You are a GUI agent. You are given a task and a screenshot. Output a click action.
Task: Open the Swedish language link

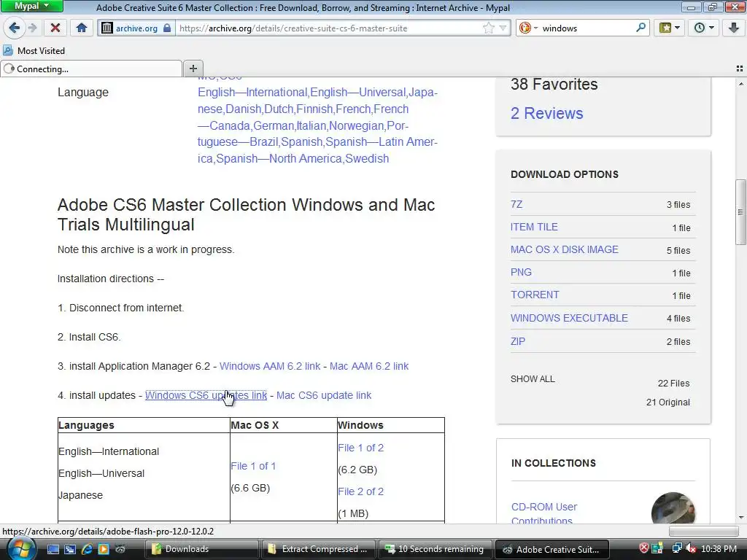coord(367,158)
